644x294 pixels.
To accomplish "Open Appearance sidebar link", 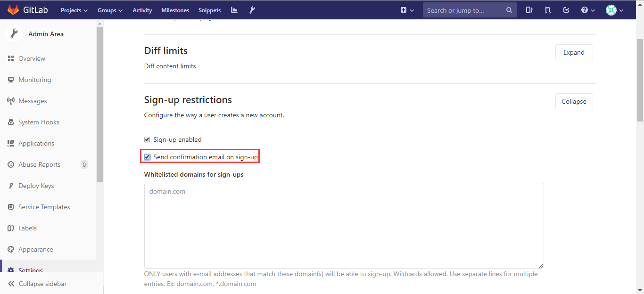I will 36,249.
